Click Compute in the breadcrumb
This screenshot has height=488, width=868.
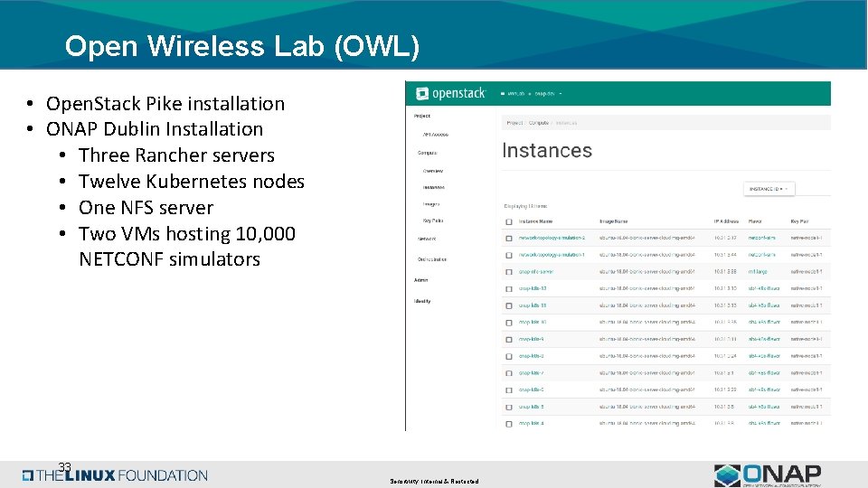[539, 123]
